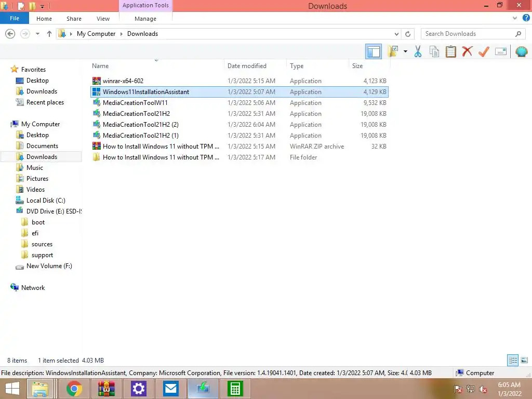The height and width of the screenshot is (399, 532).
Task: Open WinRAR from the taskbar
Action: [x=106, y=389]
